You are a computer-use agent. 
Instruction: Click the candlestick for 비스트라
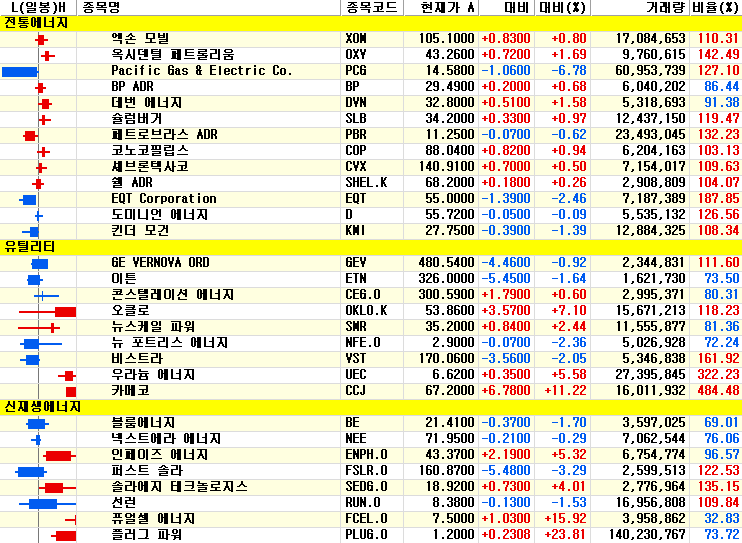click(x=30, y=360)
